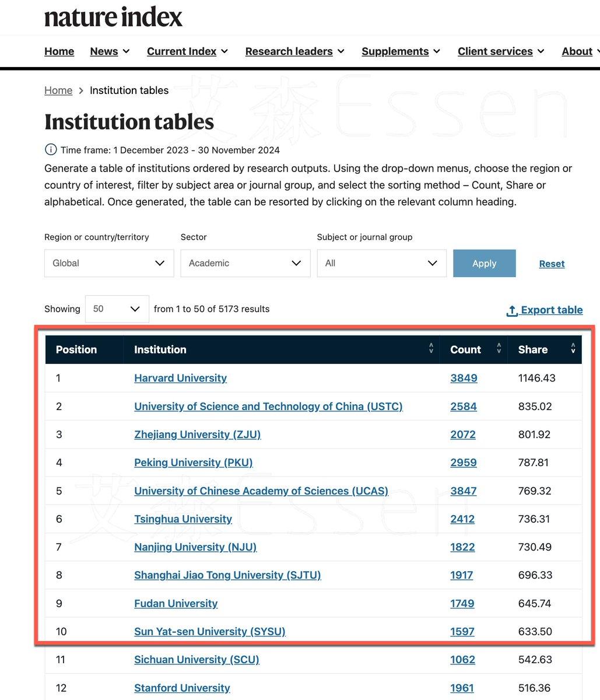The width and height of the screenshot is (600, 700).
Task: Open the Sector dropdown set to Academic
Action: click(245, 263)
